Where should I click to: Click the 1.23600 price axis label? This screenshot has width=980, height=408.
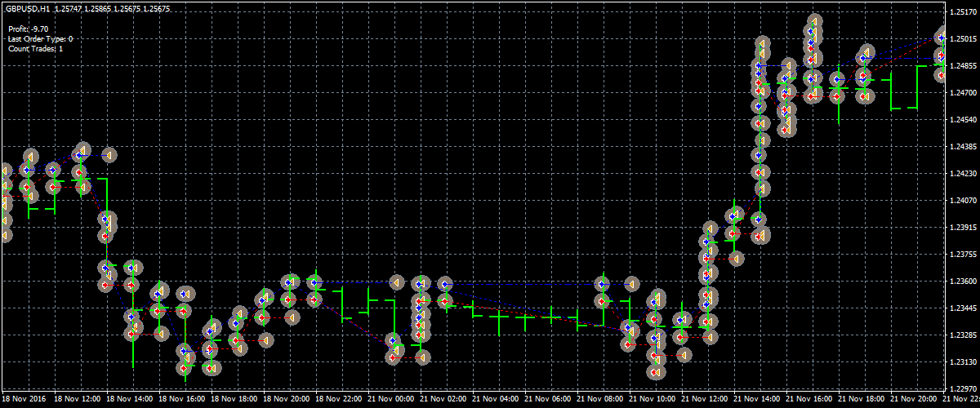coord(962,282)
